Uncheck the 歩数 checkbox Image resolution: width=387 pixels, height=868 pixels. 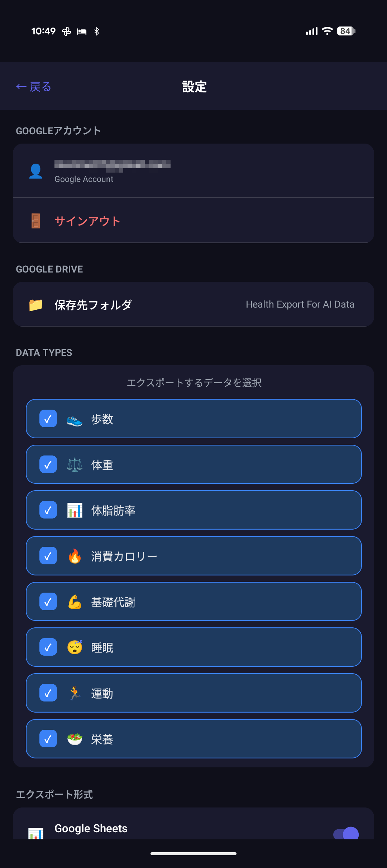point(48,419)
